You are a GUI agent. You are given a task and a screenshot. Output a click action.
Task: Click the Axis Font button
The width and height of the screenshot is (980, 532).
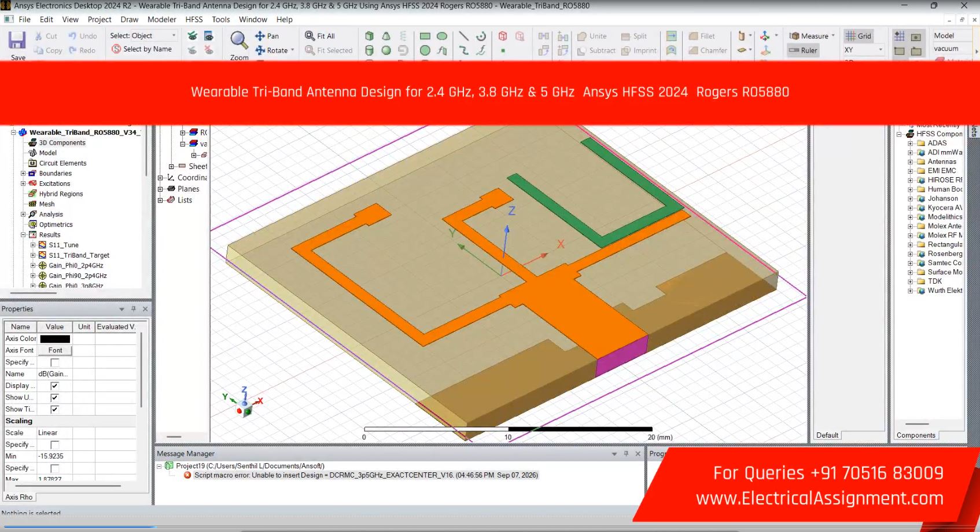point(55,350)
